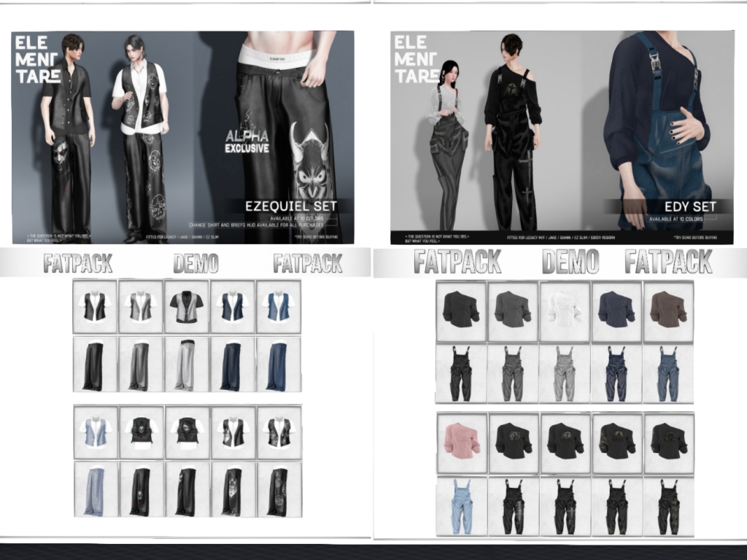Select the white off-shoulder sweater thumbnail

coord(564,309)
